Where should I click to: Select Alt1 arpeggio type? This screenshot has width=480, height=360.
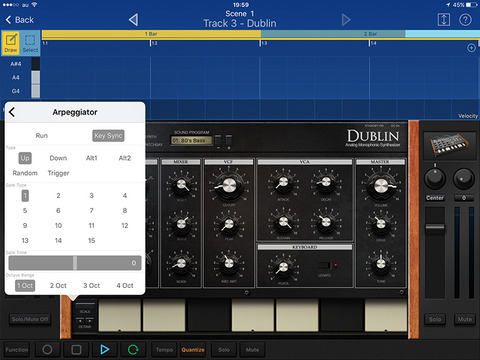[92, 158]
